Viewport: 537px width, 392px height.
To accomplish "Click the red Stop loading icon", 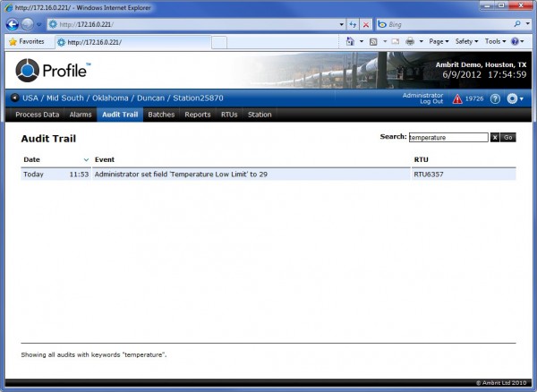I will point(366,25).
